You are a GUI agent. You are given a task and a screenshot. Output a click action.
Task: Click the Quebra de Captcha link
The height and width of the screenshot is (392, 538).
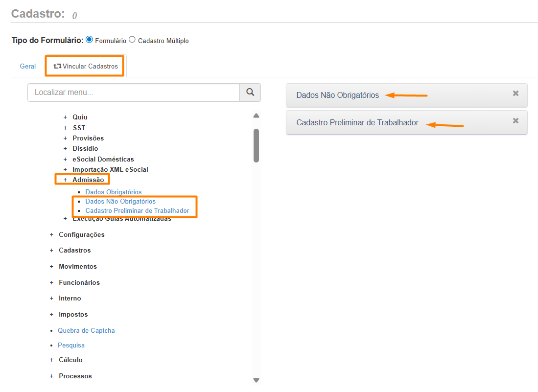[x=86, y=331]
